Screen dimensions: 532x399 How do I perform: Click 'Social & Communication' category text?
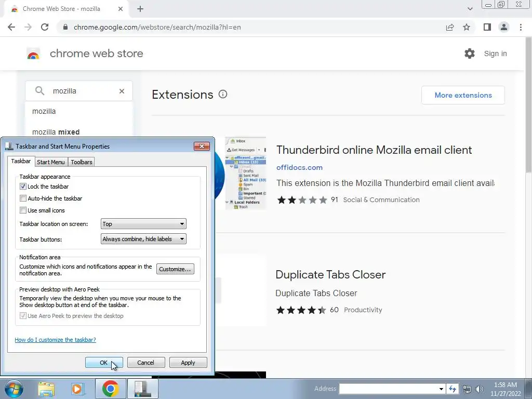point(381,200)
